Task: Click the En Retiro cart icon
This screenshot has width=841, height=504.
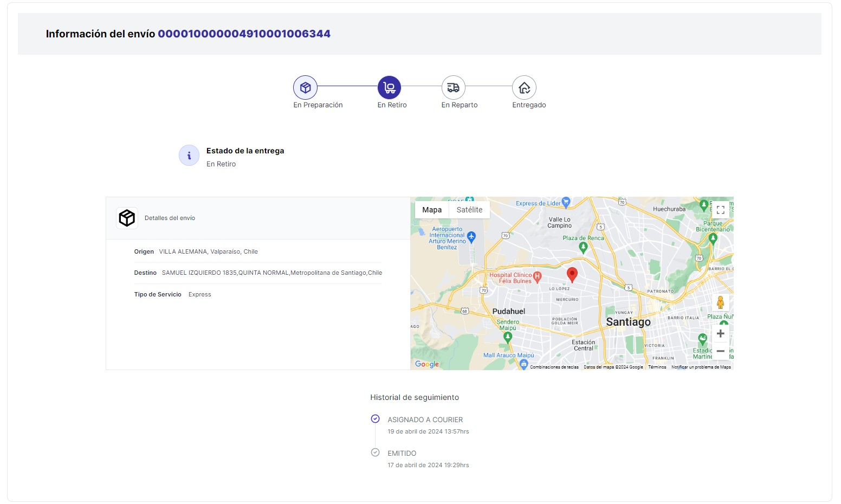Action: [x=389, y=87]
